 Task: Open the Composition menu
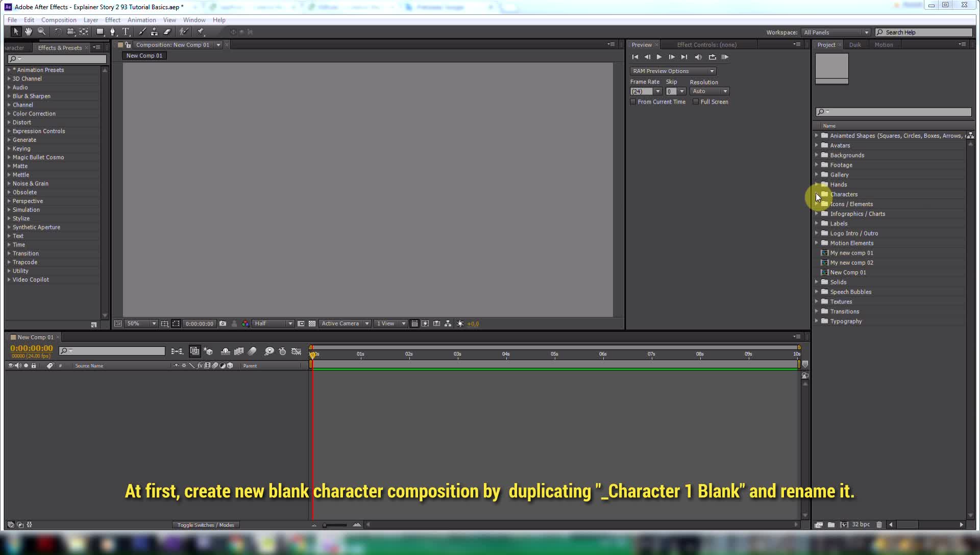[59, 20]
